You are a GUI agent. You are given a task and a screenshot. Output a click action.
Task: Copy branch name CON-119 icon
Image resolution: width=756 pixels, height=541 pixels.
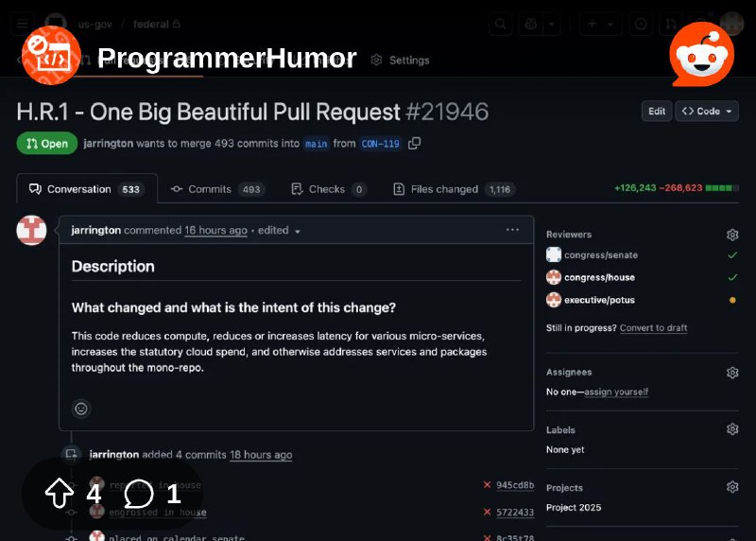click(x=414, y=144)
